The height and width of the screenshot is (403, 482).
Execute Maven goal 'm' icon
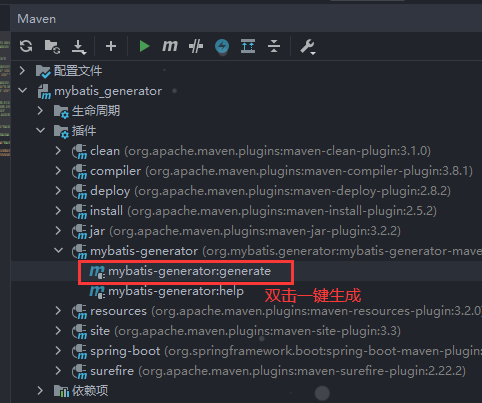point(170,46)
